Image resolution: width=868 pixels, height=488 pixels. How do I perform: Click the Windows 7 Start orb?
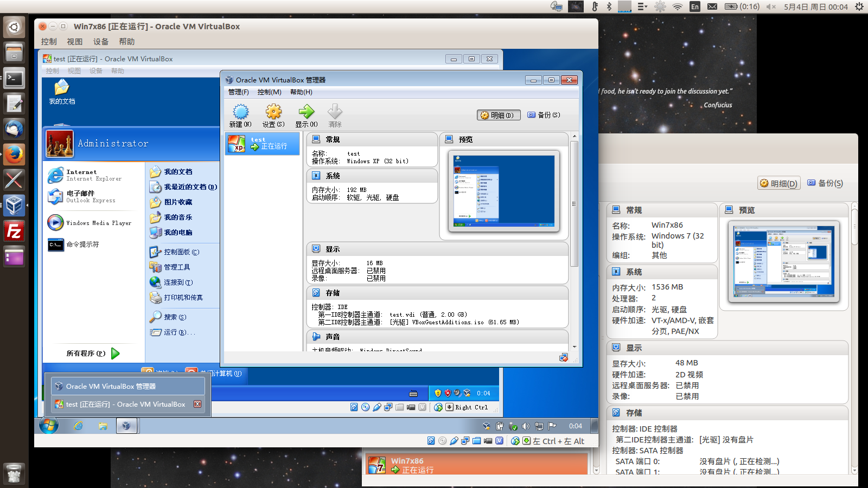point(49,426)
